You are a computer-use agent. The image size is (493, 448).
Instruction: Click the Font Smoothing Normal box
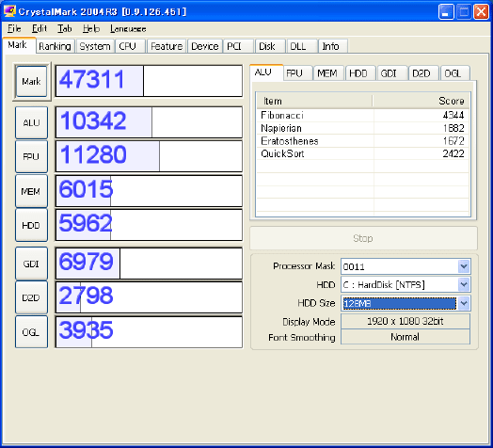[406, 337]
